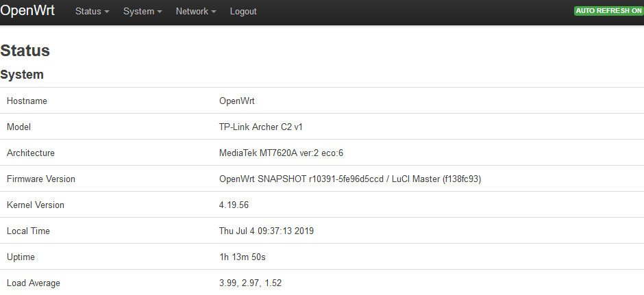Click the Load Average values

[250, 283]
